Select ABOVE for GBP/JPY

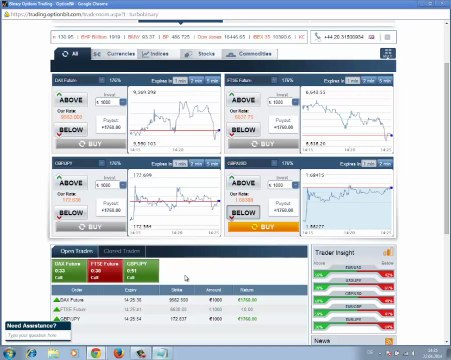[x=71, y=183]
